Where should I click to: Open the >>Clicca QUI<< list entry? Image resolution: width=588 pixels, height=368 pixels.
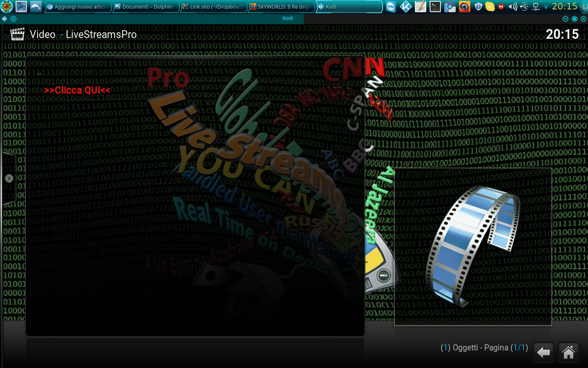click(x=77, y=90)
